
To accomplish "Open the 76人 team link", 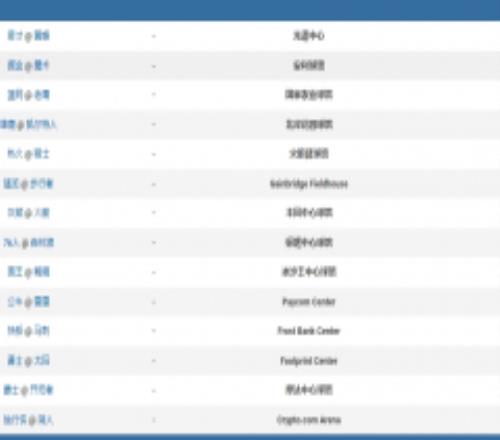I will 11,243.
